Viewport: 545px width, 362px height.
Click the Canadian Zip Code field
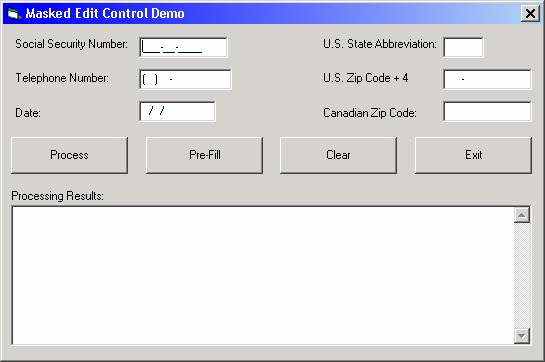tap(487, 111)
